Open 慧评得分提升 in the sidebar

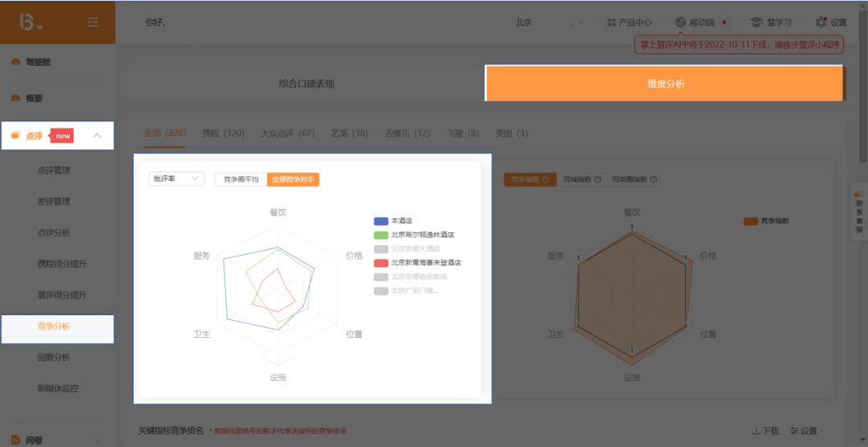(x=61, y=295)
